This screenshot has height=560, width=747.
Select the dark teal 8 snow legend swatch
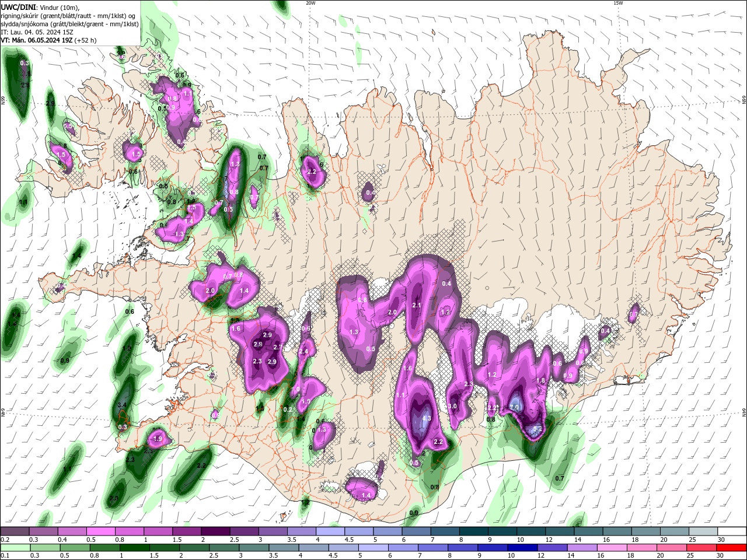[474, 531]
